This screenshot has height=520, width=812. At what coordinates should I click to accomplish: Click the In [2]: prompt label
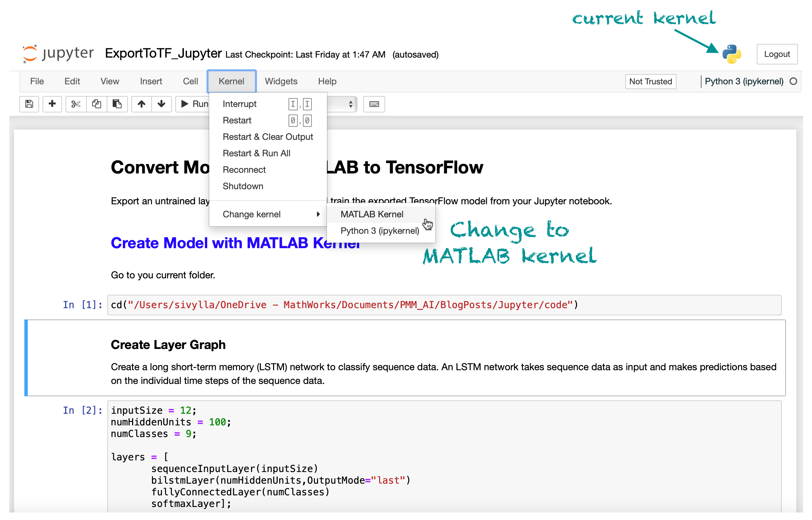click(x=82, y=410)
